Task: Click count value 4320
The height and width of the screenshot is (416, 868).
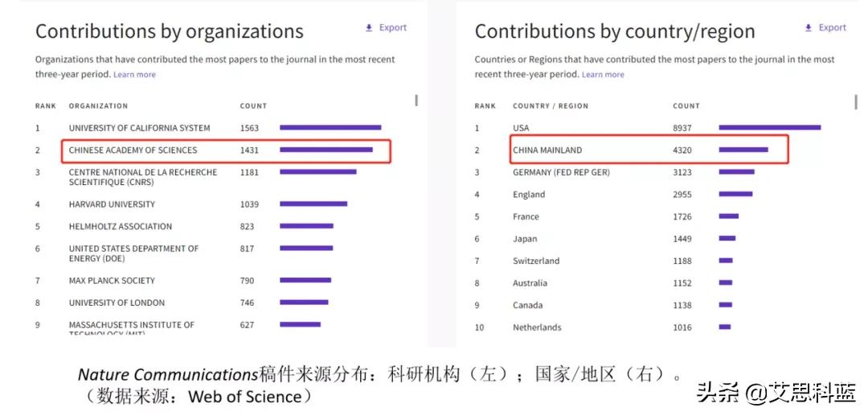Action: (682, 150)
